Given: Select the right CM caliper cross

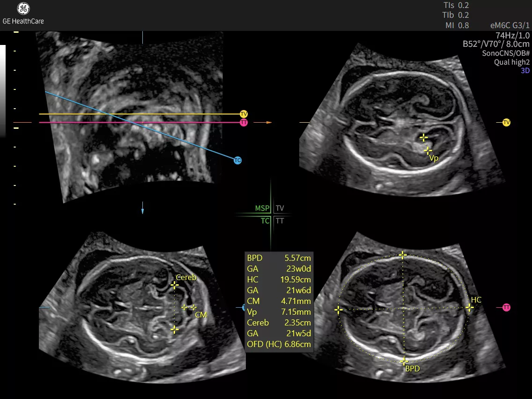Looking at the screenshot, I should tap(193, 307).
